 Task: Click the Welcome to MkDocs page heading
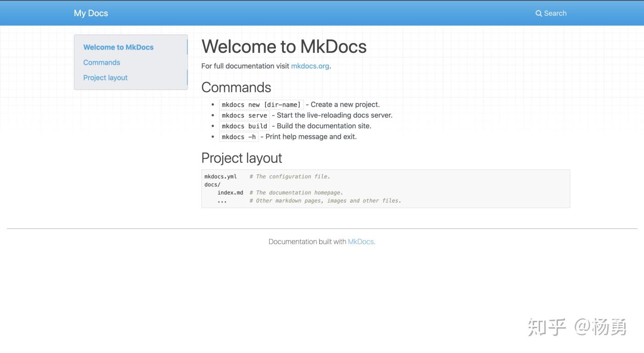pos(284,46)
